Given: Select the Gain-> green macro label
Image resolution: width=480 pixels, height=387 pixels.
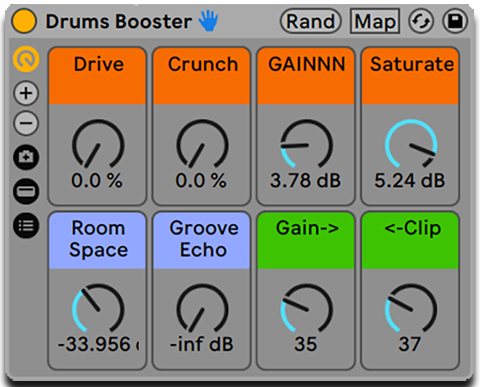Looking at the screenshot, I should pyautogui.click(x=306, y=240).
